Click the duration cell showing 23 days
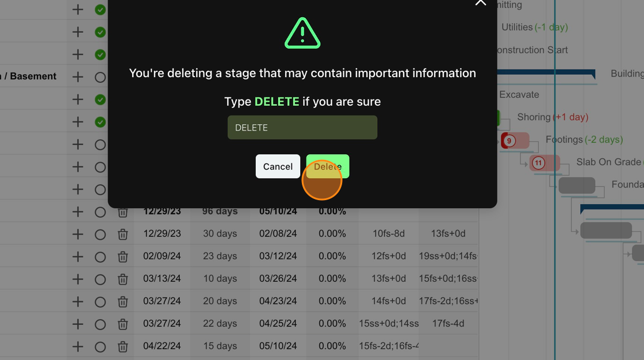 pos(220,256)
